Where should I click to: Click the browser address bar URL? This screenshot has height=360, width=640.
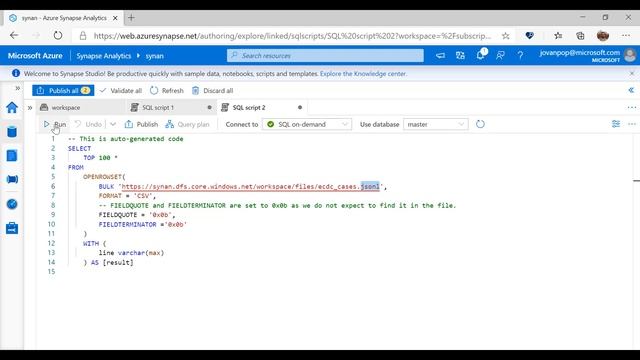pyautogui.click(x=292, y=36)
